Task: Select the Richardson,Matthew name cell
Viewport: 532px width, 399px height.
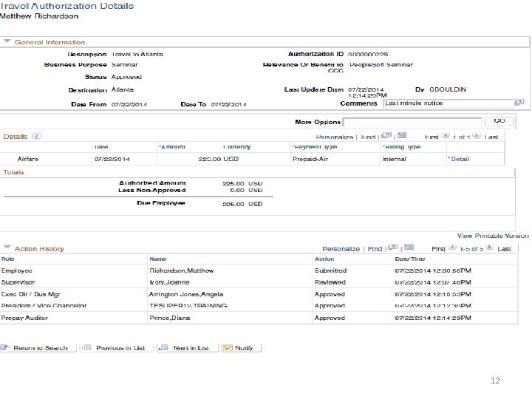Action: [x=182, y=270]
